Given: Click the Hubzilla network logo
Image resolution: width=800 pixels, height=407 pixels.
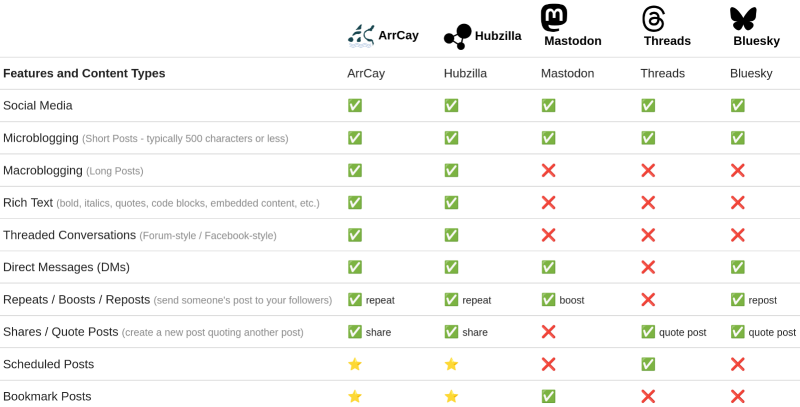Looking at the screenshot, I should pyautogui.click(x=458, y=37).
